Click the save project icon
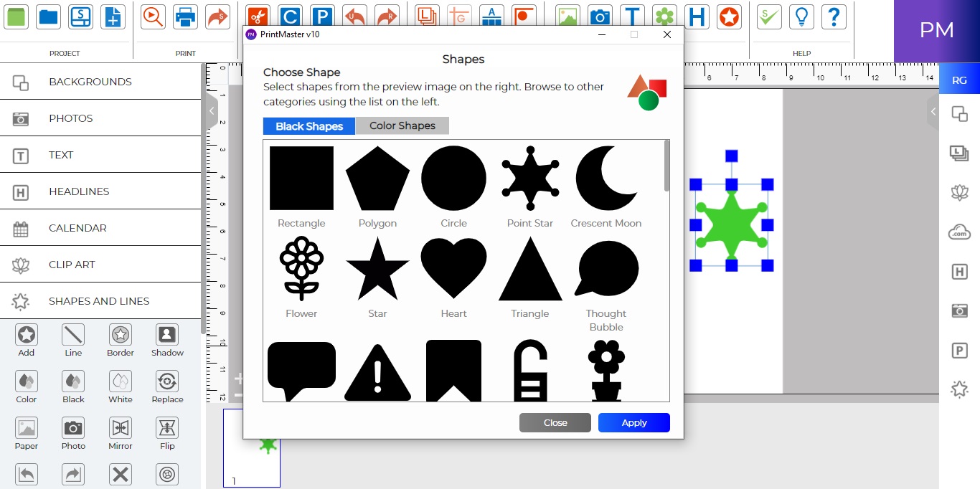980x489 pixels. [x=80, y=16]
